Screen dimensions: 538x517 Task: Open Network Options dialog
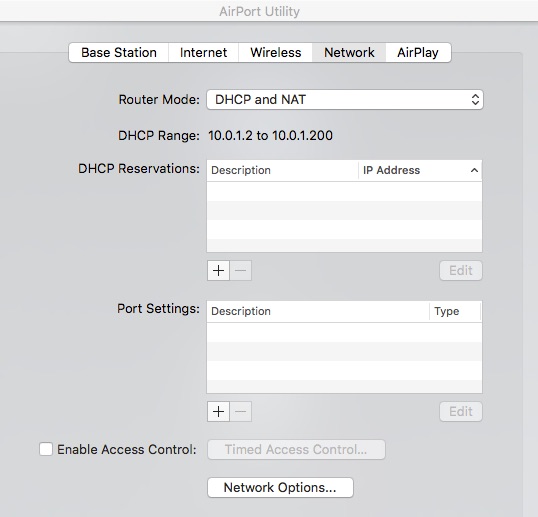pyautogui.click(x=280, y=487)
